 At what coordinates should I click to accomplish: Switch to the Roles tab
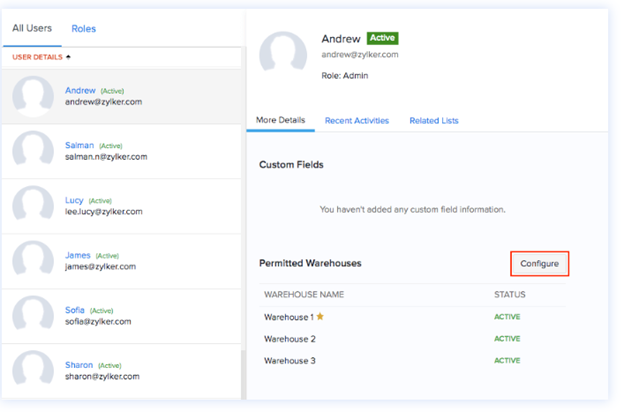tap(84, 29)
